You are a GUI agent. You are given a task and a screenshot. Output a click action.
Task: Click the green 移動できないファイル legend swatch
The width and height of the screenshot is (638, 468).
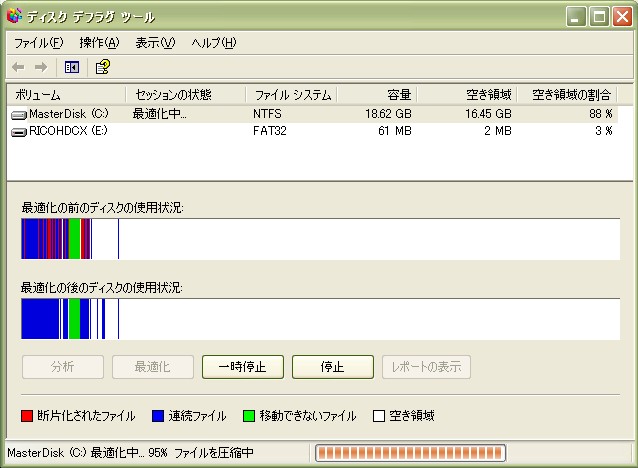(x=249, y=416)
